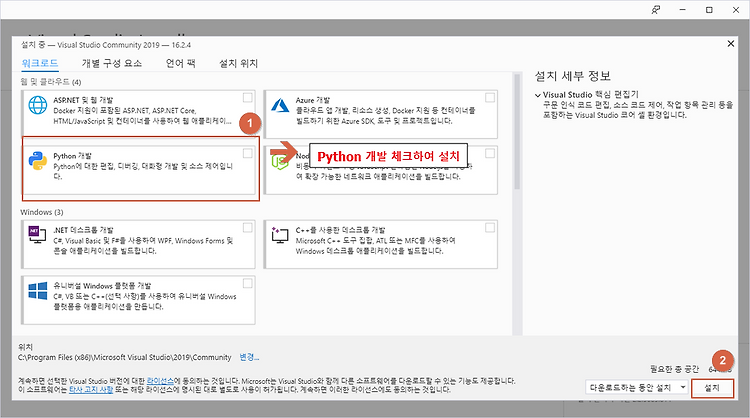Viewport: 750px width, 418px height.
Task: Click the ASP.NET globe icon
Action: (38, 105)
